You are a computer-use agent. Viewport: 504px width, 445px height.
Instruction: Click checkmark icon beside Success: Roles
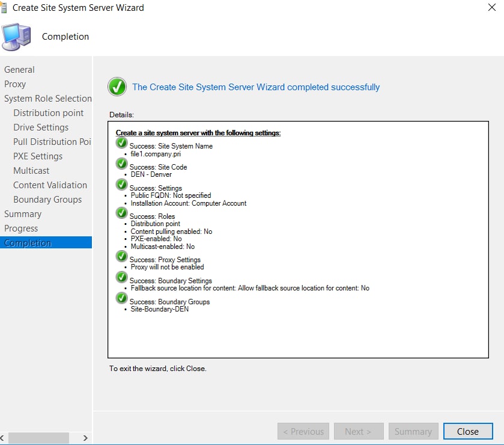pyautogui.click(x=121, y=213)
